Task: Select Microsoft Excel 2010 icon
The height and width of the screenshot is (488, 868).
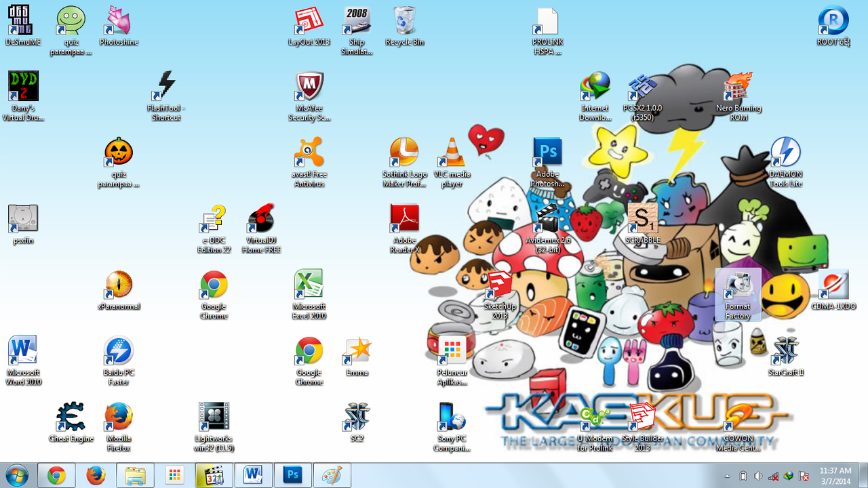Action: 309,295
